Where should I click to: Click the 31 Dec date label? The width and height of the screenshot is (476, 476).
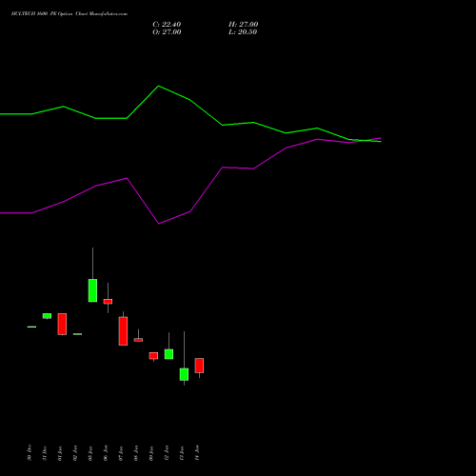click(x=45, y=452)
